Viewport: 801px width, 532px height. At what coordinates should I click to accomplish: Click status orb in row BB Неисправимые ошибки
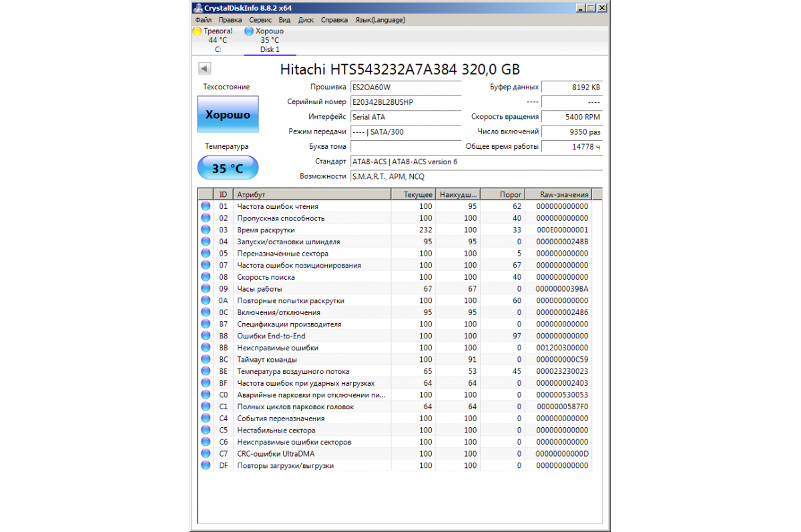pyautogui.click(x=206, y=348)
